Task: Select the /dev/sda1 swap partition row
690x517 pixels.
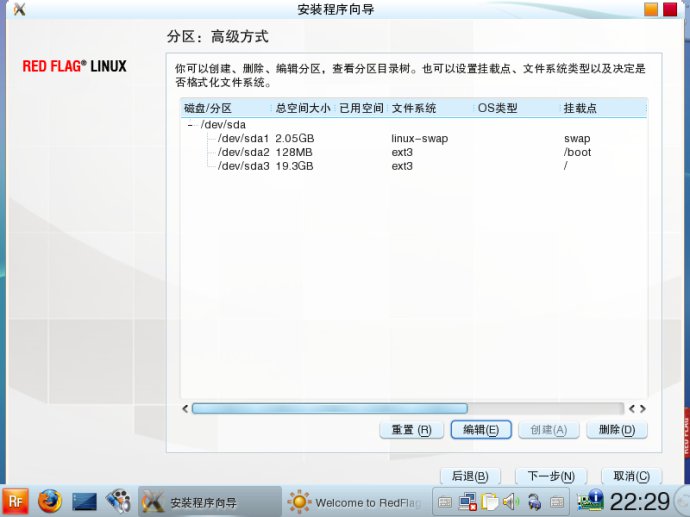Action: (x=243, y=138)
